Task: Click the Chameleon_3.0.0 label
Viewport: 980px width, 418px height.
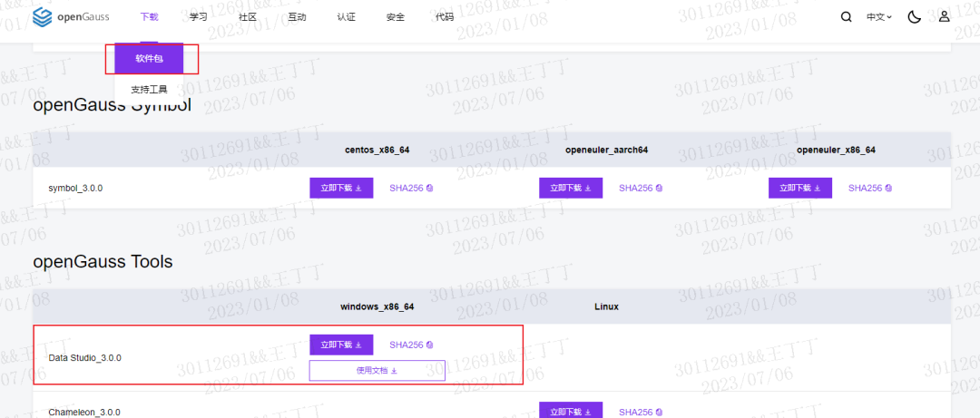Action: [83, 413]
